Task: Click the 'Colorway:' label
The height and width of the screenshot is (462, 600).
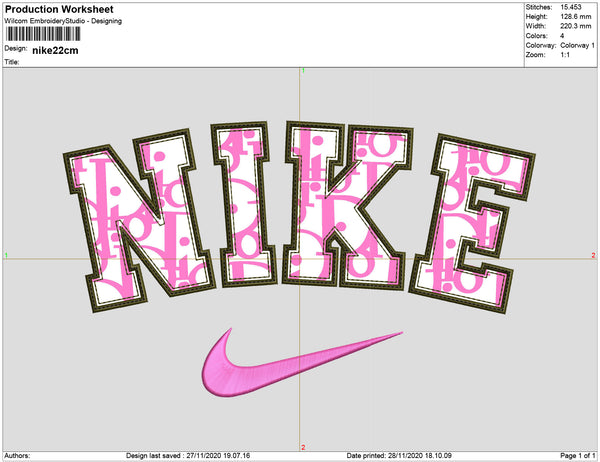Action: [541, 45]
